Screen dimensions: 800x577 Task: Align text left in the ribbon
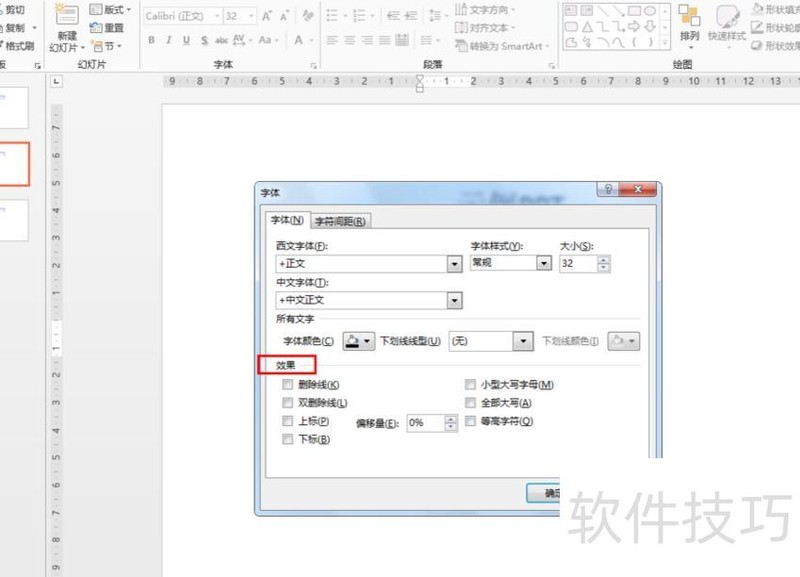point(332,40)
